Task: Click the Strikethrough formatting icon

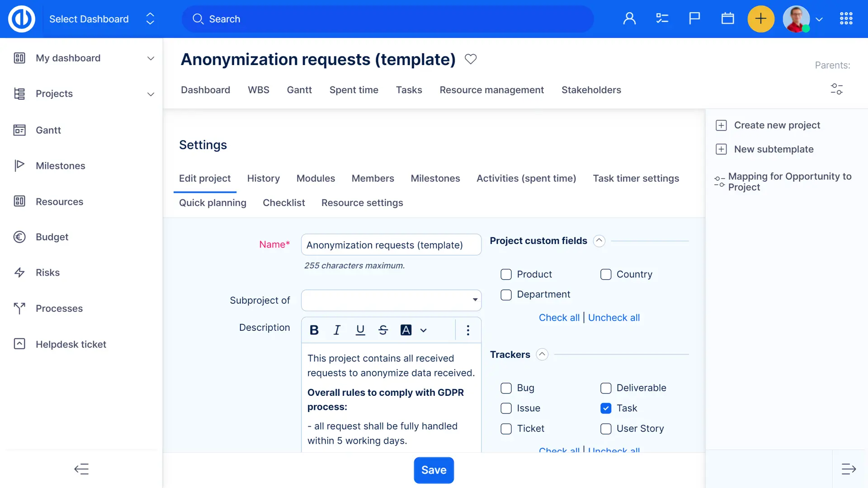Action: pos(383,330)
